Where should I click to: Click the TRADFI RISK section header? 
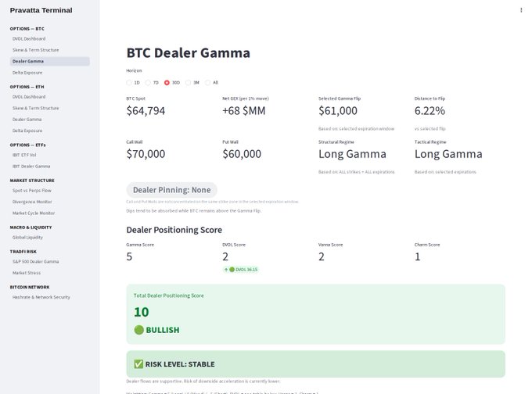[x=23, y=252]
